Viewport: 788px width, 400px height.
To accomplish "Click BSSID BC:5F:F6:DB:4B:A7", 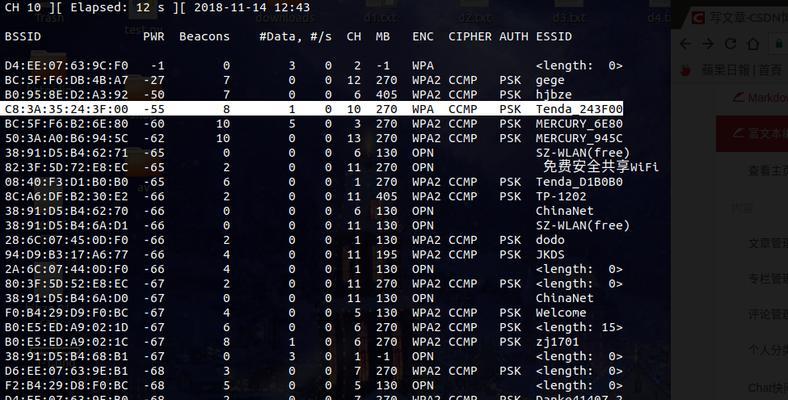I will pos(66,80).
